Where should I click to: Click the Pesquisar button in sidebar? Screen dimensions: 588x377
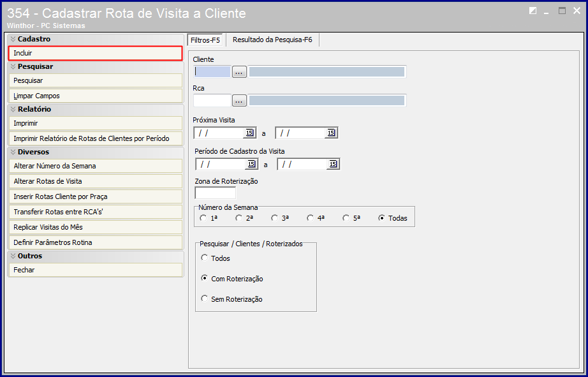coord(95,80)
